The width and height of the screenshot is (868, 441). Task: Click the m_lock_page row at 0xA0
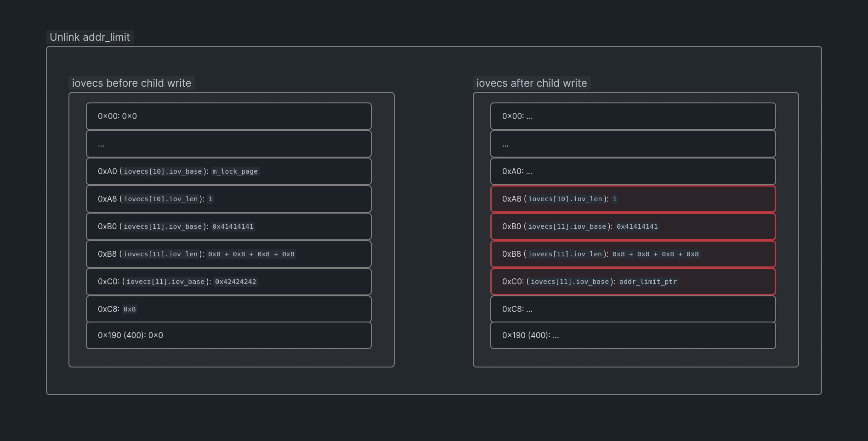(228, 171)
